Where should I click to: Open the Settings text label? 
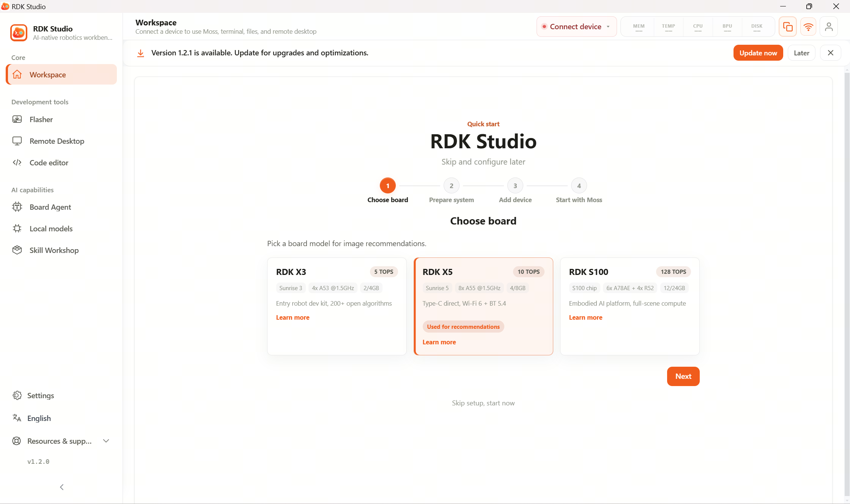point(41,396)
